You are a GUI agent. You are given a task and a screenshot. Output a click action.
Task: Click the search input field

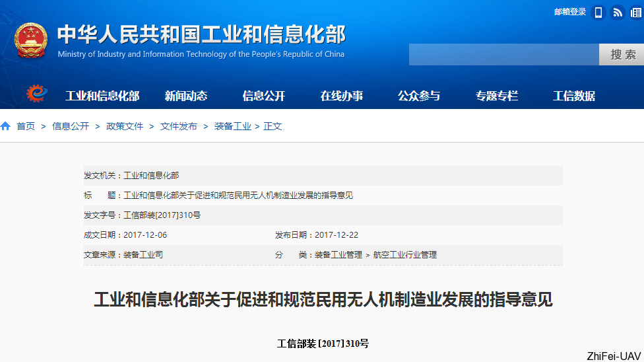(x=503, y=55)
